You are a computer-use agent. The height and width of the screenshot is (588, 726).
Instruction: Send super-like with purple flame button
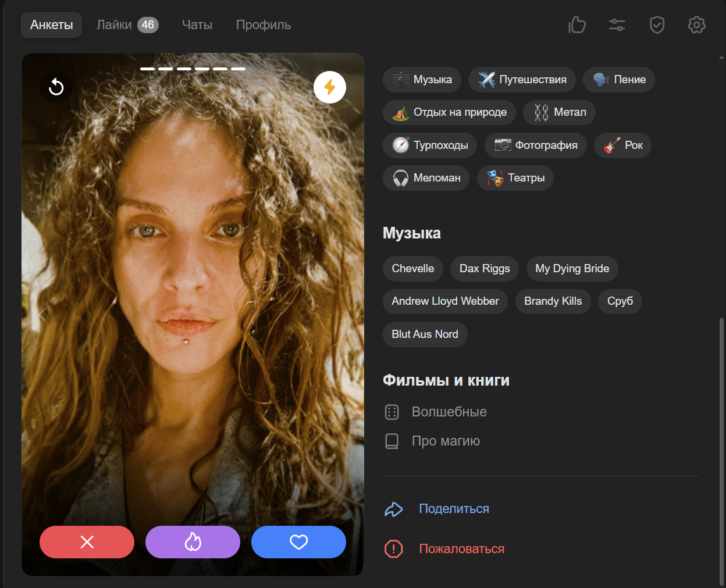[x=193, y=542]
